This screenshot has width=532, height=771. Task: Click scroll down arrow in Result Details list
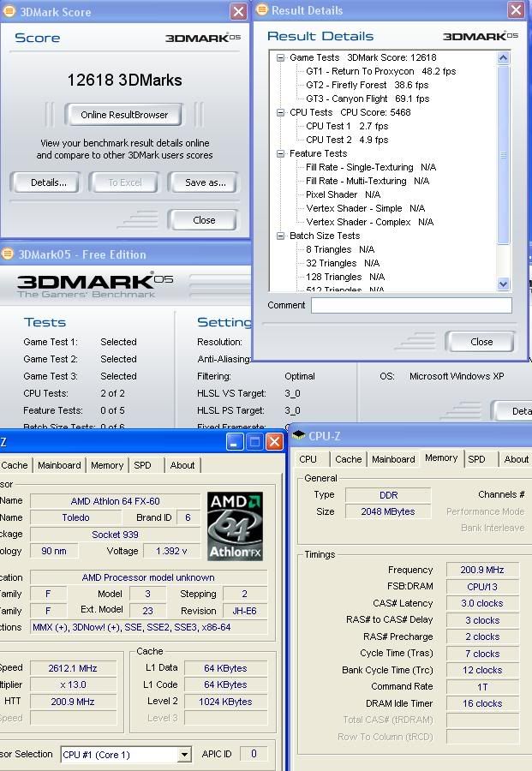[503, 284]
